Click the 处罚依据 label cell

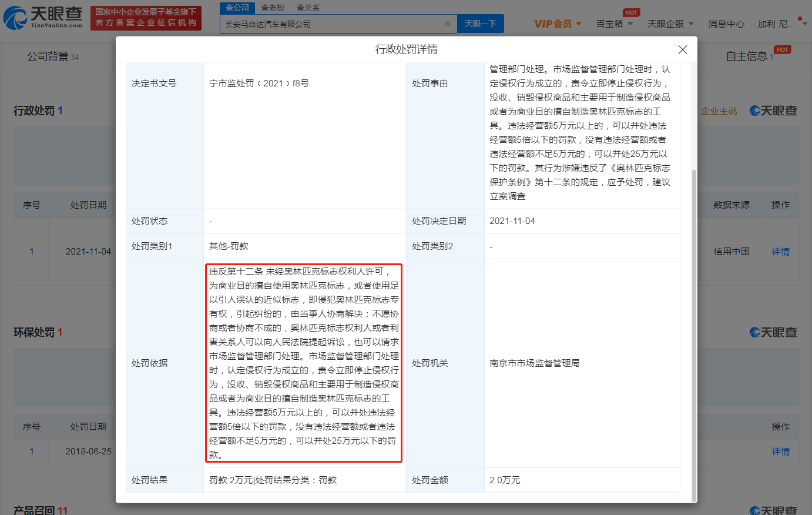165,363
